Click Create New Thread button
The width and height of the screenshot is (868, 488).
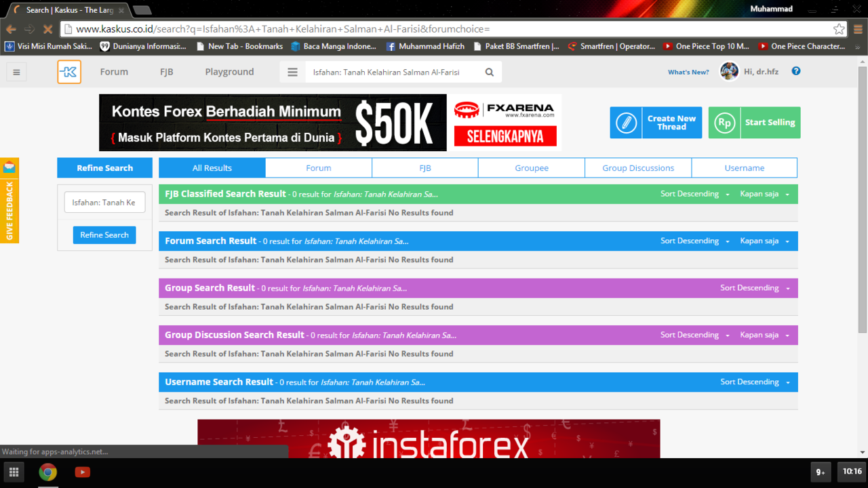point(656,123)
